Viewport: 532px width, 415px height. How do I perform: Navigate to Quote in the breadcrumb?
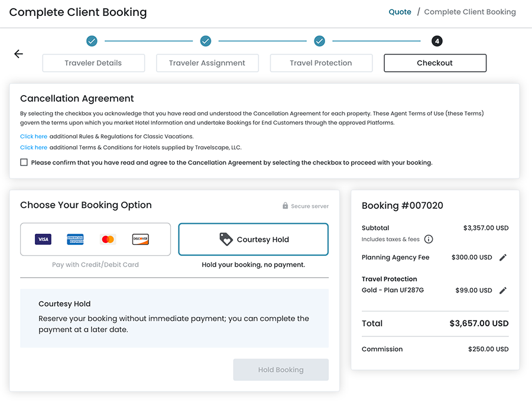pos(400,12)
